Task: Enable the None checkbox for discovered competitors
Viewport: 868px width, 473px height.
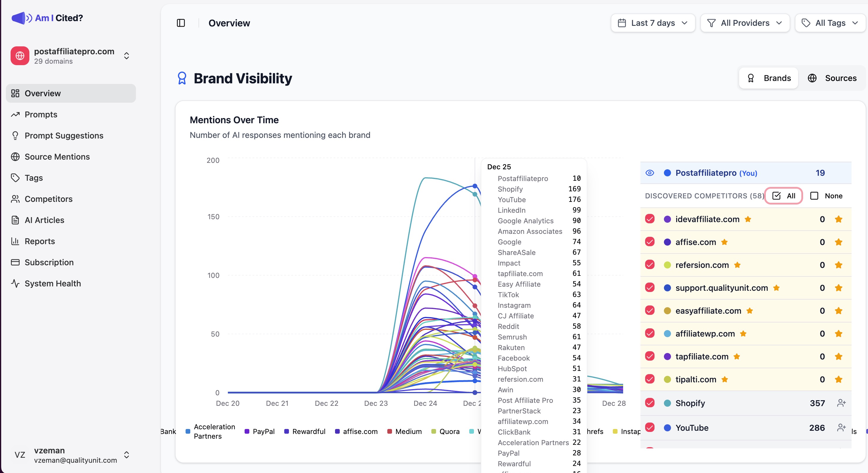Action: point(815,196)
